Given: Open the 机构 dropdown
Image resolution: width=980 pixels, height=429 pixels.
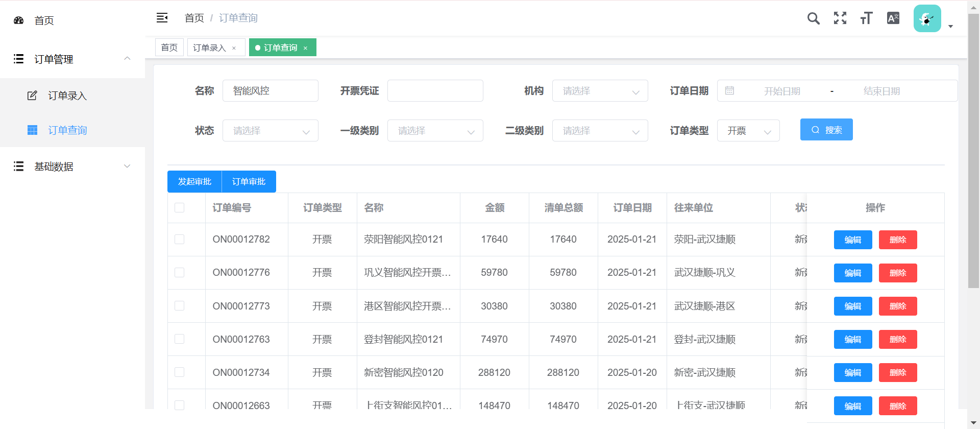Looking at the screenshot, I should tap(600, 91).
